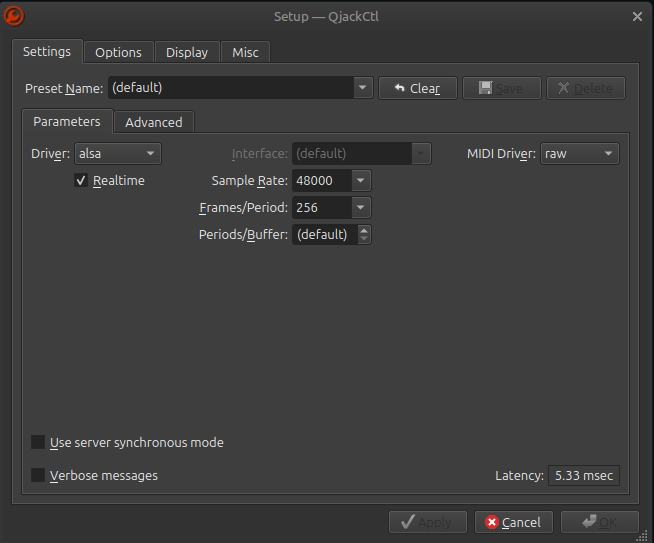
Task: Open the Driver dropdown showing alsa
Action: tap(118, 153)
